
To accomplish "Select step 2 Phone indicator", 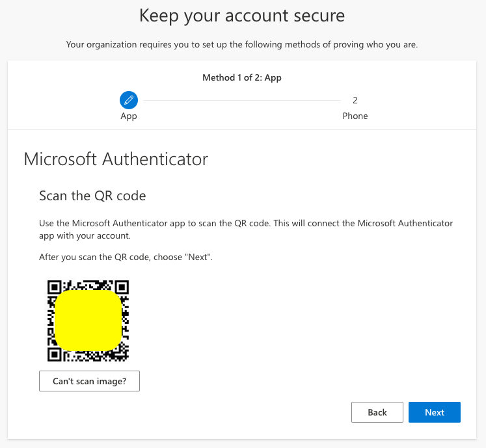I will (355, 100).
